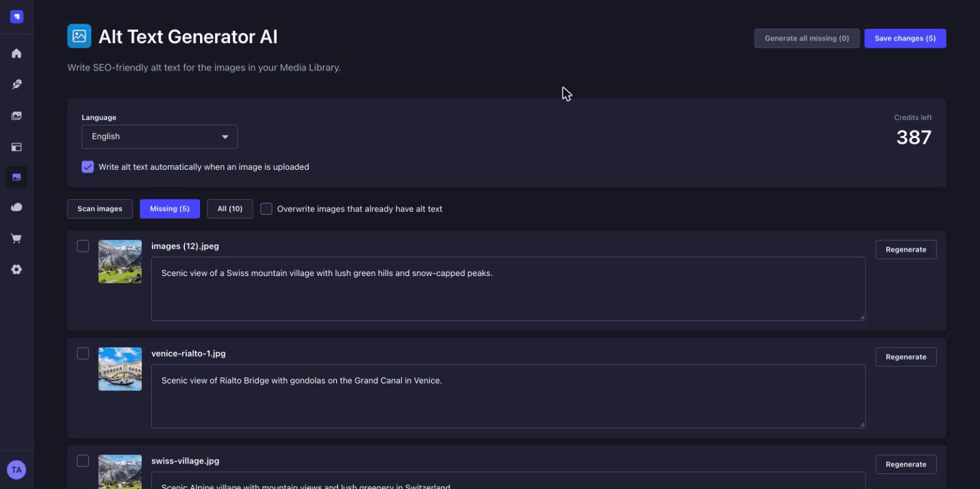Disable automatic alt text on upload checkbox

pos(87,167)
